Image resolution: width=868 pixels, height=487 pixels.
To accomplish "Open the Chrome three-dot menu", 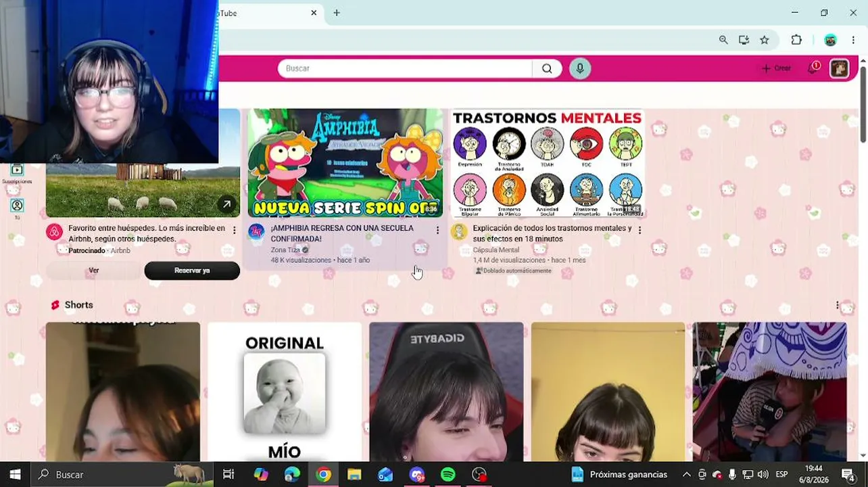I will click(x=854, y=40).
